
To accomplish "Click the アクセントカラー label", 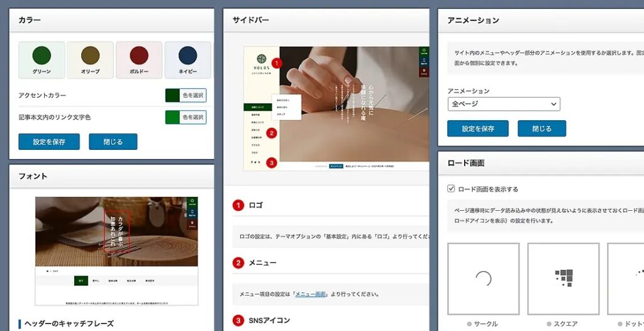I will click(42, 96).
